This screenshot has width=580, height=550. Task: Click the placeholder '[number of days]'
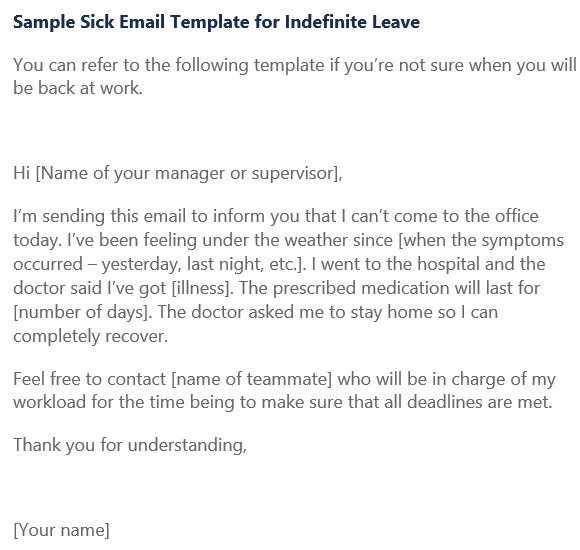pyautogui.click(x=83, y=313)
